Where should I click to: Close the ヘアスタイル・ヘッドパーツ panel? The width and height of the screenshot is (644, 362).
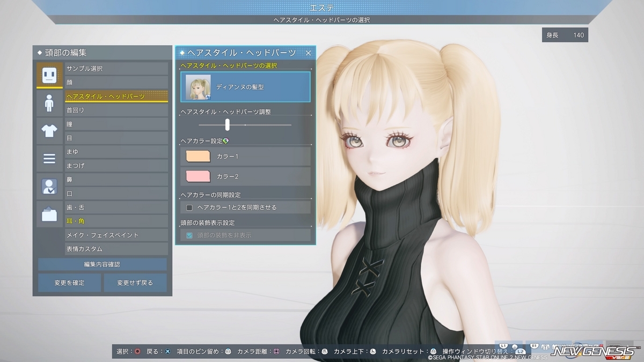coord(308,53)
